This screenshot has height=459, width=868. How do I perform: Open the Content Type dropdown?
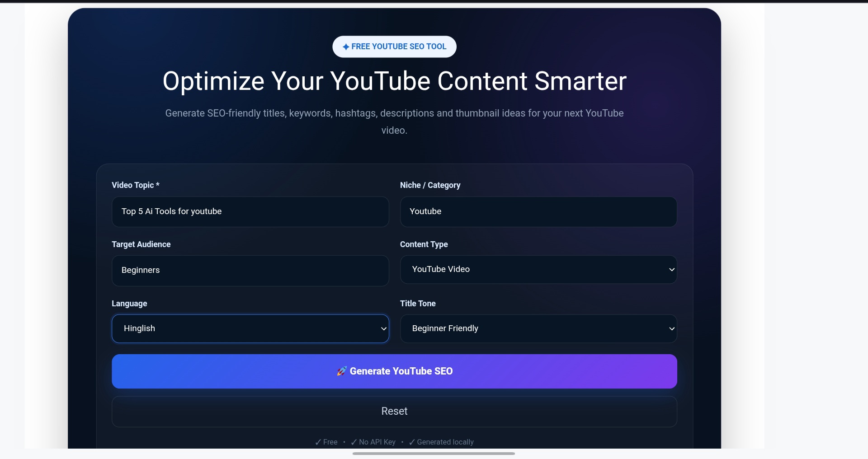(x=538, y=270)
